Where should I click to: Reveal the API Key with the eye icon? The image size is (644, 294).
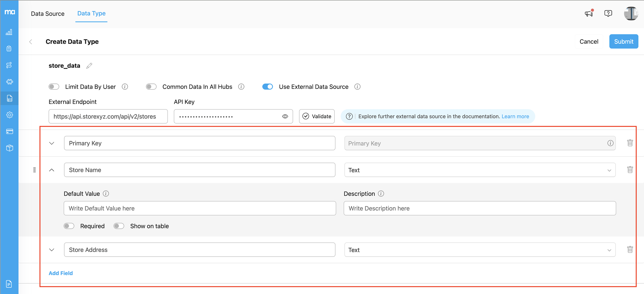(285, 117)
